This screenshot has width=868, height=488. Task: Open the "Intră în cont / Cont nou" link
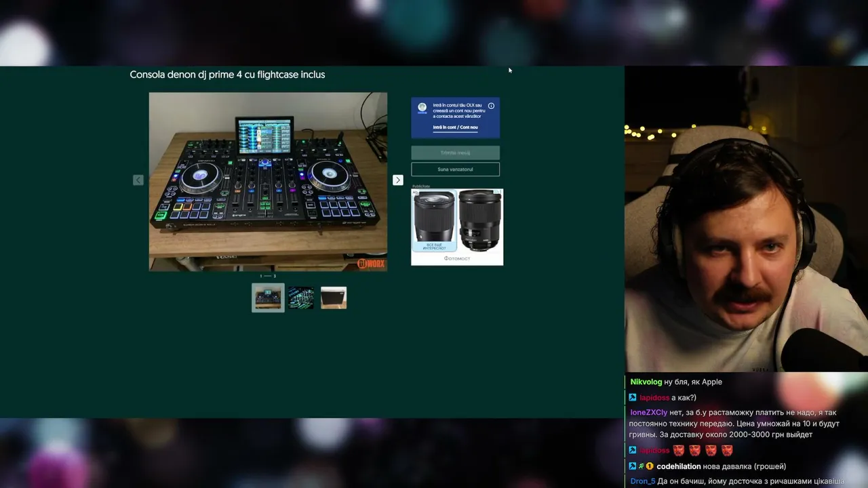[x=456, y=127]
